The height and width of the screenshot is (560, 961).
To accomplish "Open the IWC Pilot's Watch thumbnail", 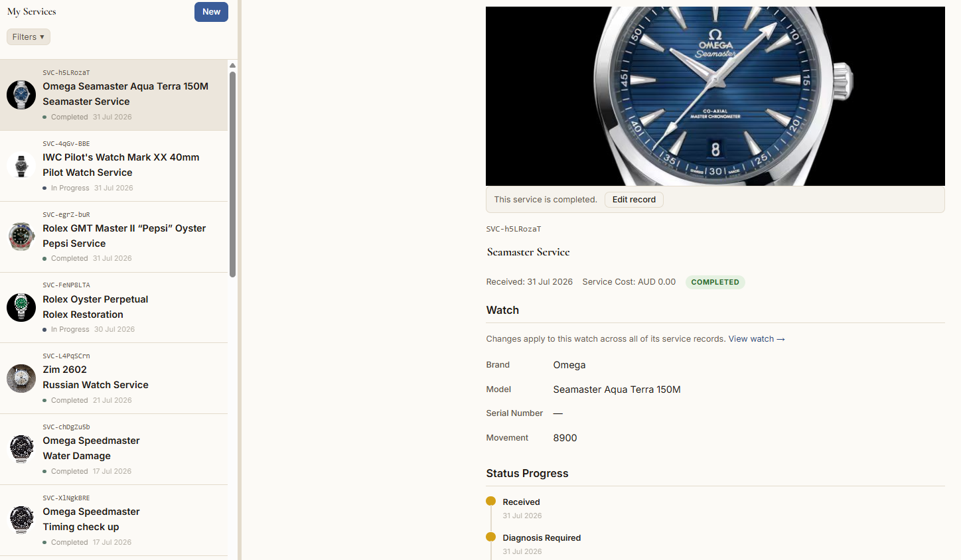I will tap(21, 166).
